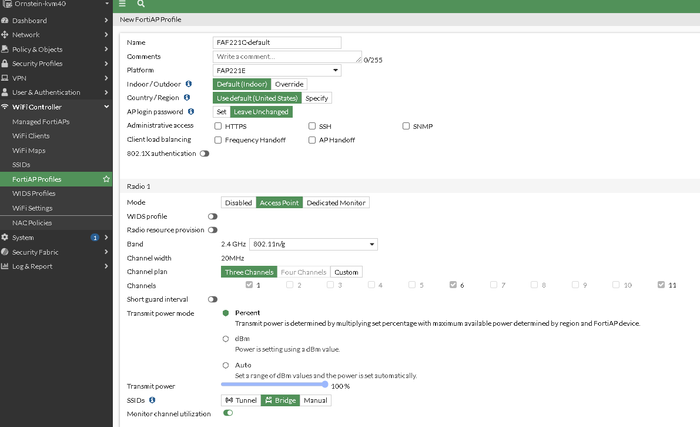Select Tunnel SSIDs mode
This screenshot has height=427, width=700.
(241, 400)
